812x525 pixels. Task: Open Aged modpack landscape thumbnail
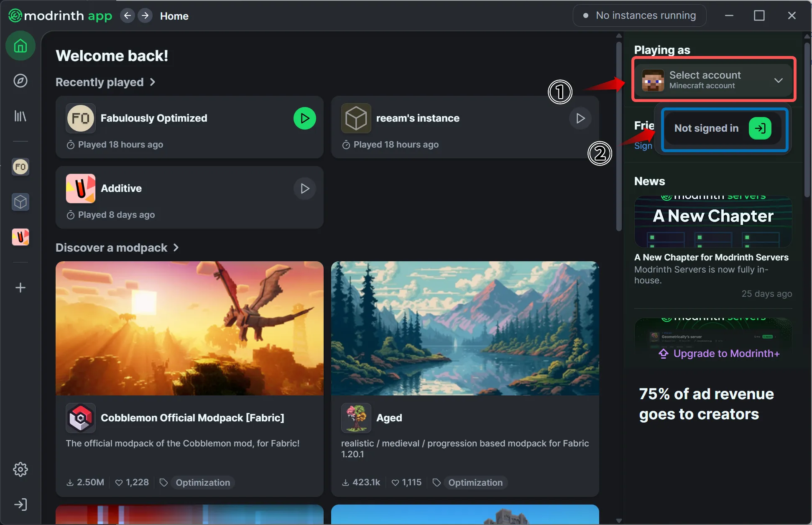(465, 328)
